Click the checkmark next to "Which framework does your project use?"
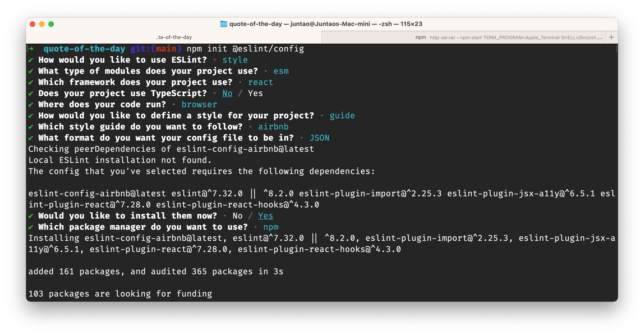The width and height of the screenshot is (644, 336). (x=31, y=82)
